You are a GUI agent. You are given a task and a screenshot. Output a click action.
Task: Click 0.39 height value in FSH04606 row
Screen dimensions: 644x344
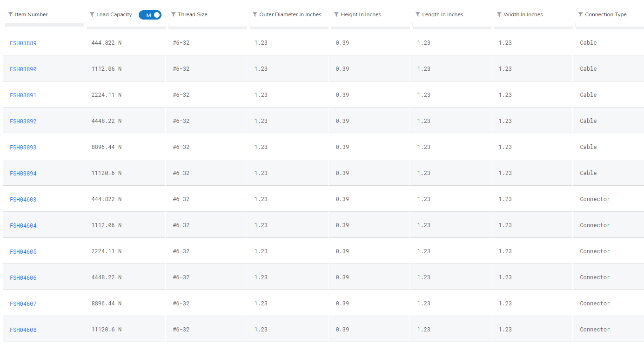tap(342, 277)
